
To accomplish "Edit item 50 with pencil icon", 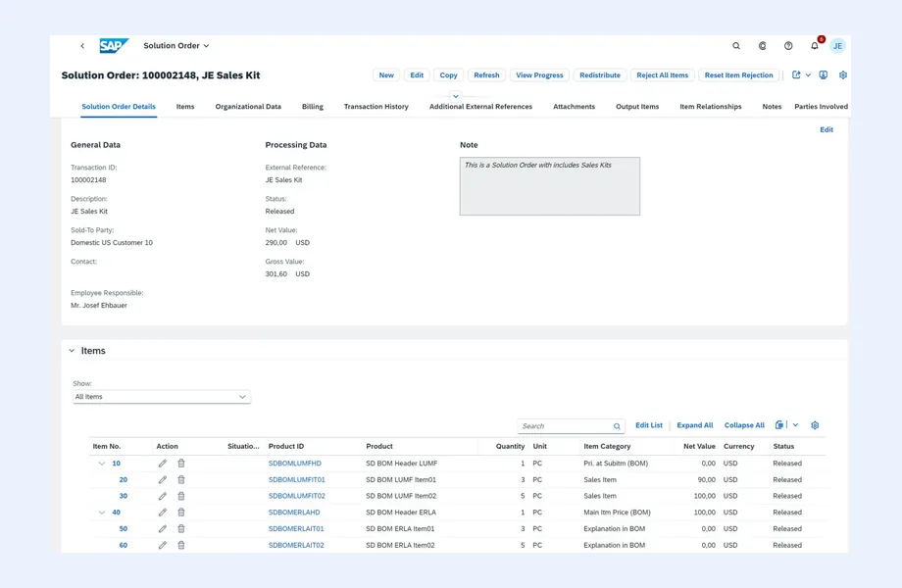I will [x=162, y=529].
